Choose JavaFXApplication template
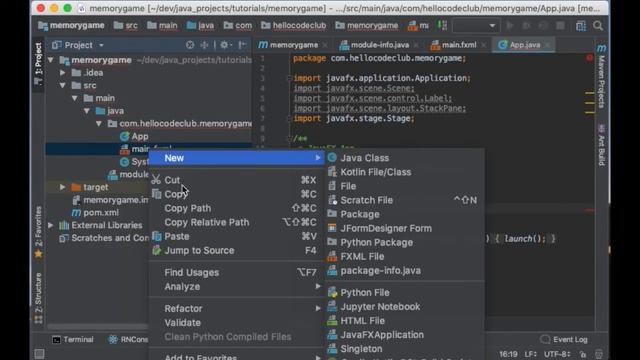The image size is (640, 360). 405,335
